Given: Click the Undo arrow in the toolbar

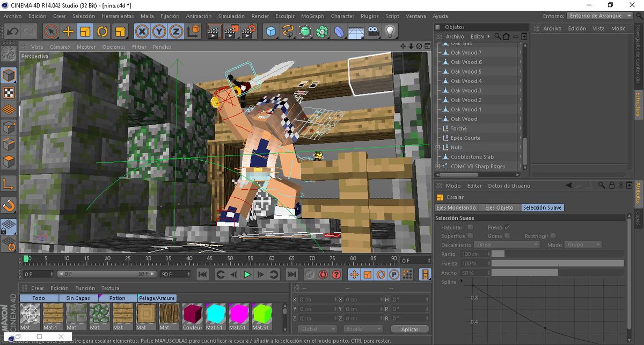Looking at the screenshot, I should [x=12, y=31].
